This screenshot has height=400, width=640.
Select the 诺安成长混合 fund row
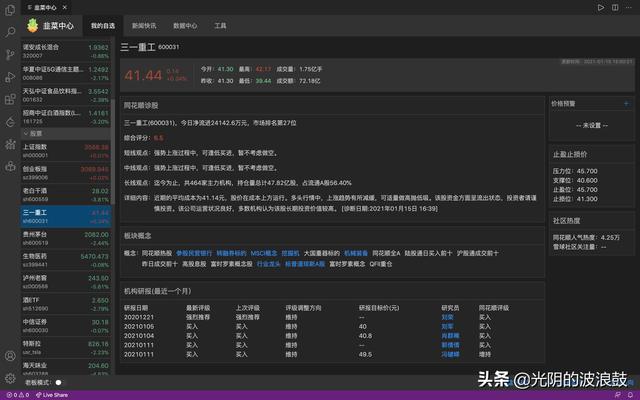point(66,51)
